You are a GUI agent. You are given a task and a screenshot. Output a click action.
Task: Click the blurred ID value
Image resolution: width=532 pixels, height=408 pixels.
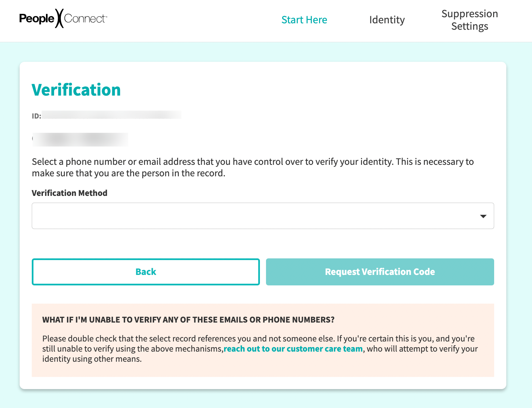coord(112,115)
